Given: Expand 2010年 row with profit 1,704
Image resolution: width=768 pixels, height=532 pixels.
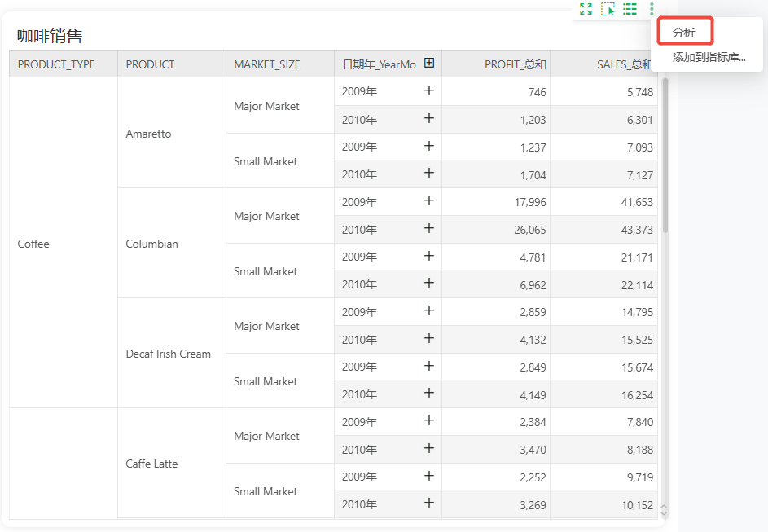Looking at the screenshot, I should tap(429, 173).
